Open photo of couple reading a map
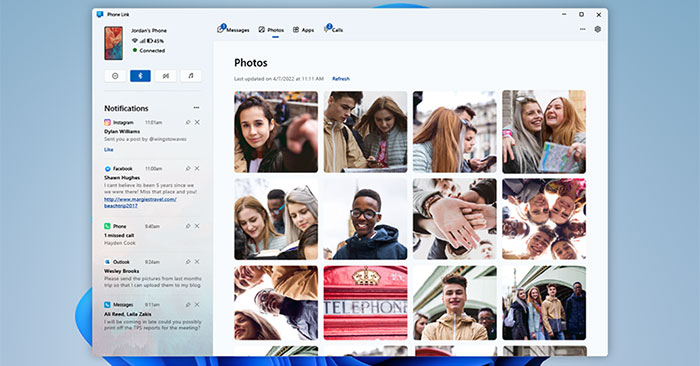Image resolution: width=700 pixels, height=366 pixels. coord(365,132)
